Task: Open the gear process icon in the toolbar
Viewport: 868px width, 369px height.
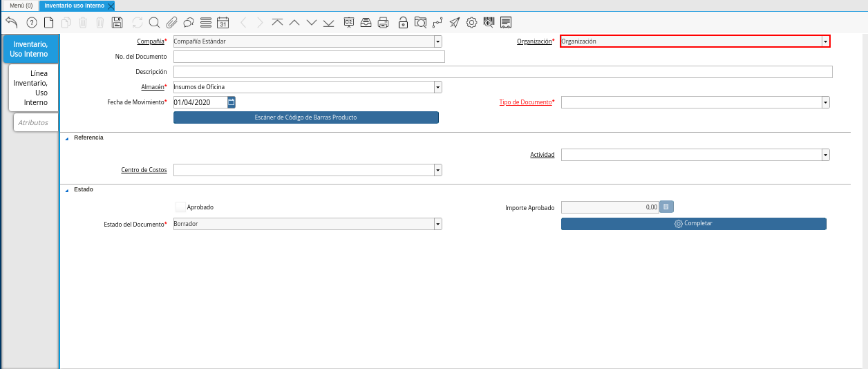Action: pos(471,22)
